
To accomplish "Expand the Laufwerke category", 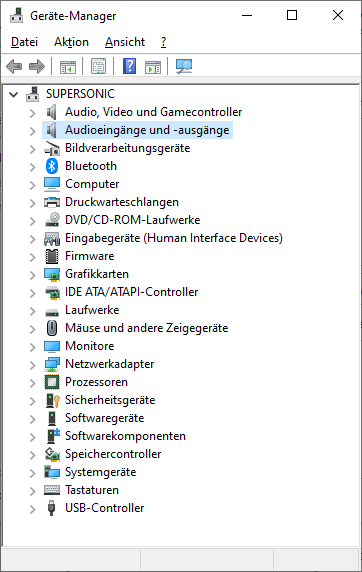I will [32, 311].
